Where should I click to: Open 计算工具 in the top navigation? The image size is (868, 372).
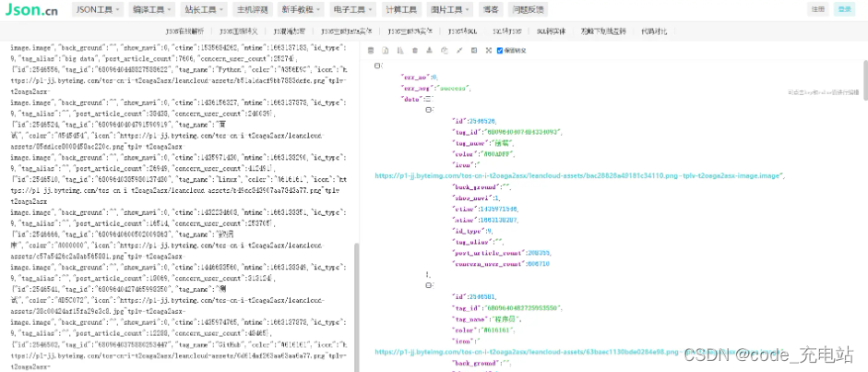tap(401, 9)
